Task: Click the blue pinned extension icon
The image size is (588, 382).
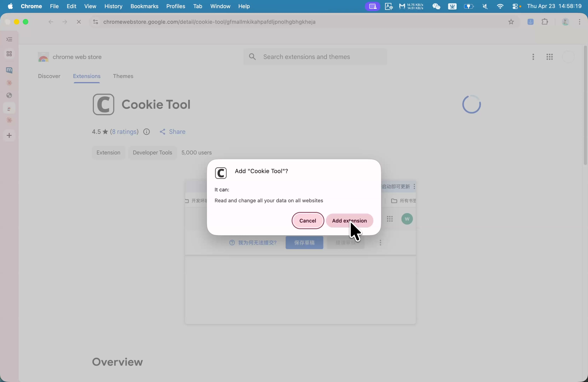Action: coord(530,22)
